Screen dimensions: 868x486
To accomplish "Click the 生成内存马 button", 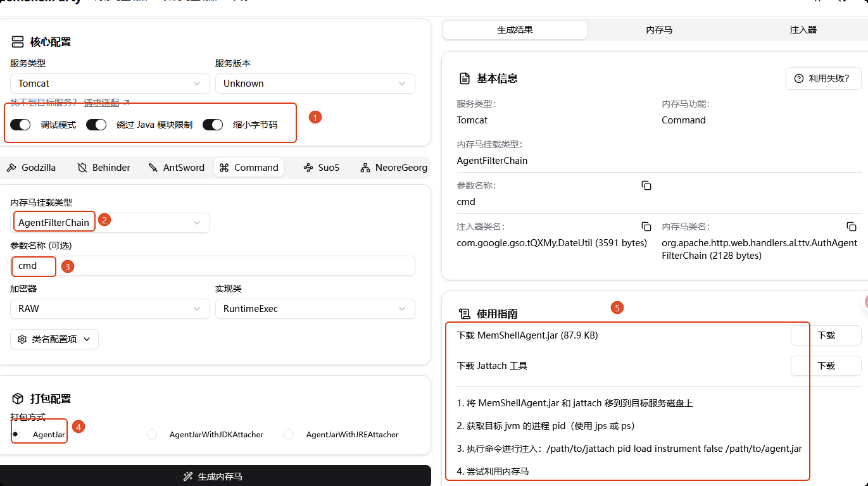I will pyautogui.click(x=215, y=477).
